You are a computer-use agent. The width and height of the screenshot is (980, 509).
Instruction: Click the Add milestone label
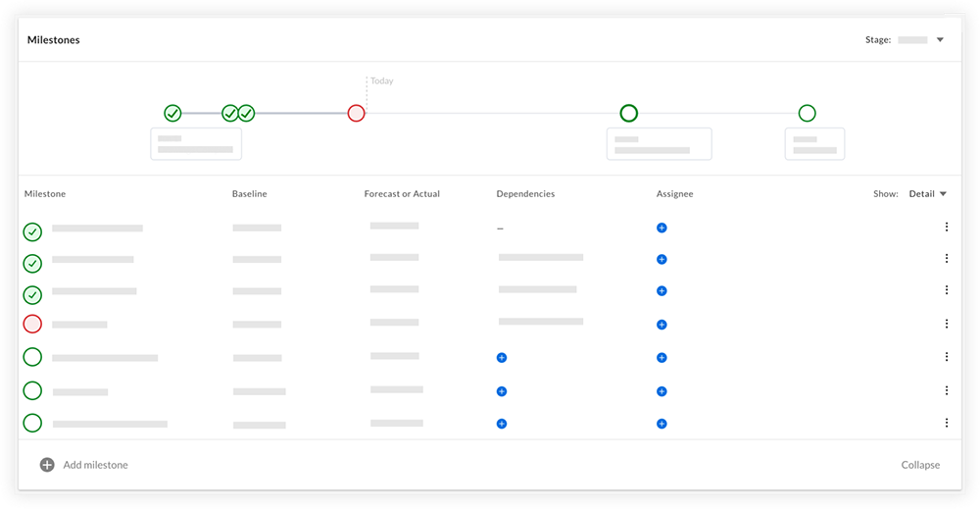tap(96, 465)
